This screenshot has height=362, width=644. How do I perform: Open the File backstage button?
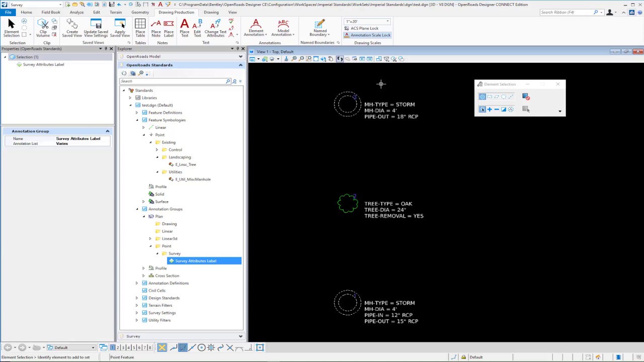tap(8, 12)
